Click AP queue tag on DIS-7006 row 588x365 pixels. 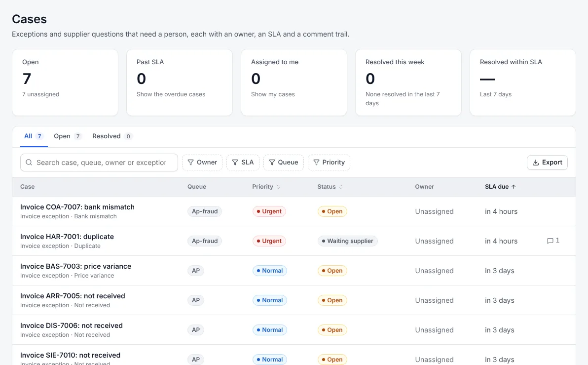coord(196,330)
